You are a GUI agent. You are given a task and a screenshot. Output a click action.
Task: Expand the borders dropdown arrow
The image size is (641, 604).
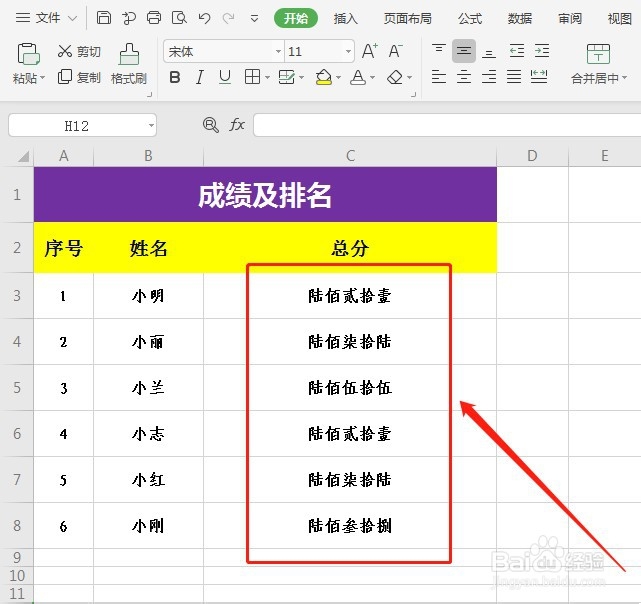click(x=267, y=77)
